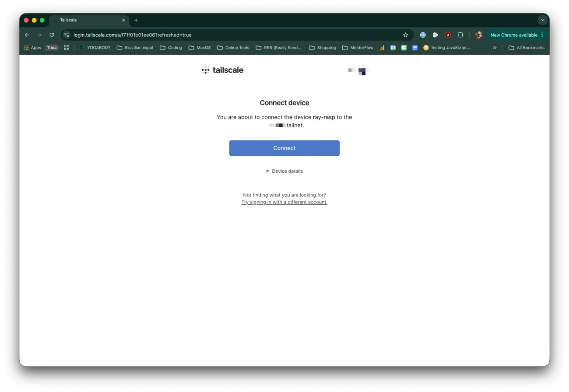Image resolution: width=569 pixels, height=392 pixels.
Task: Open the Brazilian expat bookmarks folder
Action: (135, 48)
